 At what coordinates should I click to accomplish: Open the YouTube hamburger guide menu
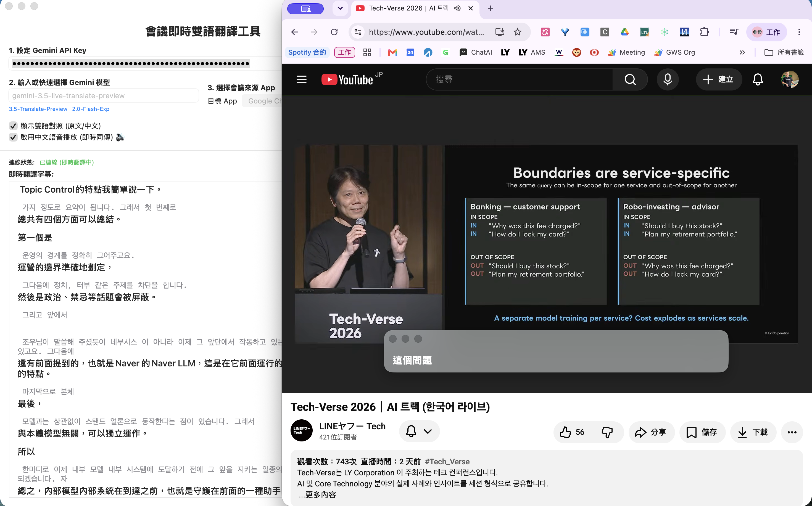click(302, 80)
